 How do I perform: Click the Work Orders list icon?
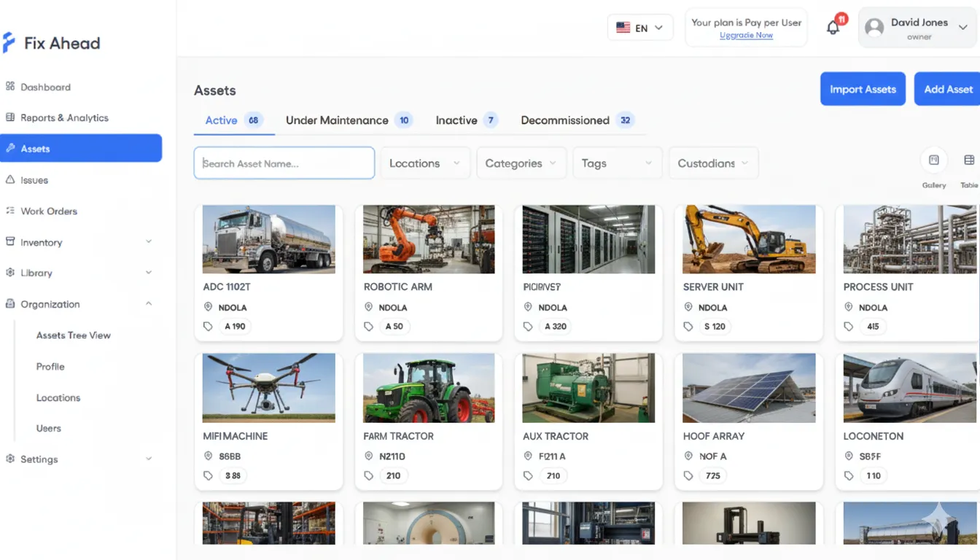[x=10, y=211]
